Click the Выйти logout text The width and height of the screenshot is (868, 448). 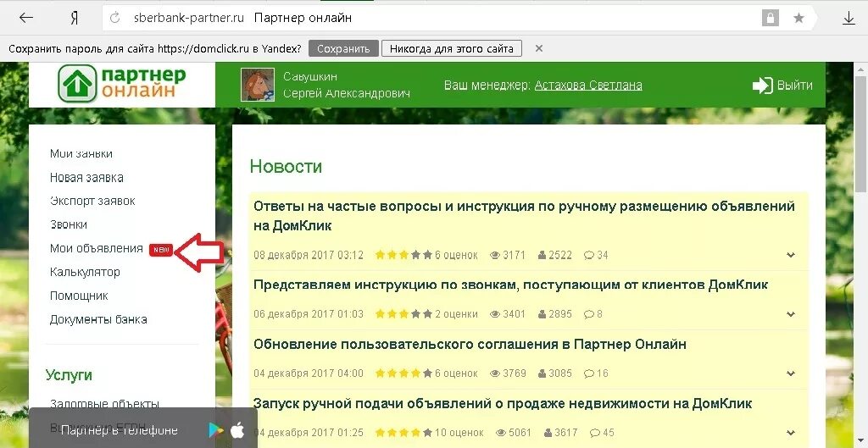[x=795, y=86]
